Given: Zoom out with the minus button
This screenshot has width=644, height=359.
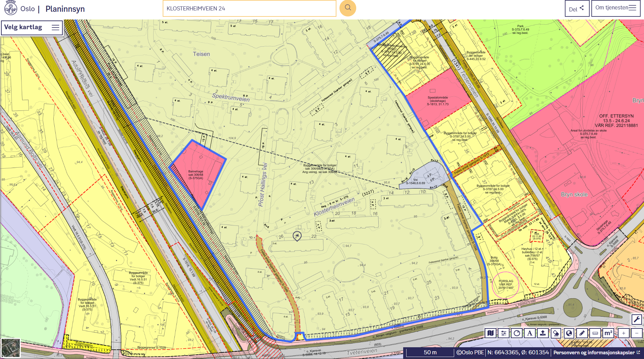Looking at the screenshot, I should tap(637, 333).
